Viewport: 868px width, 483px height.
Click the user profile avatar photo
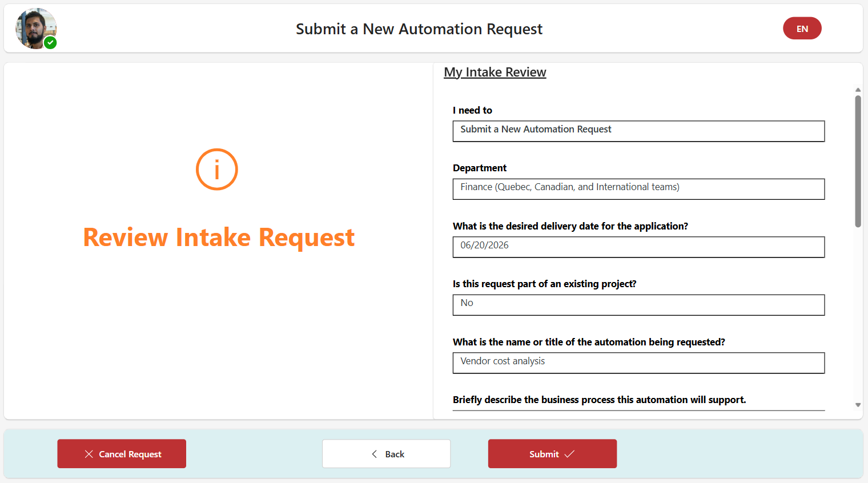[x=35, y=28]
